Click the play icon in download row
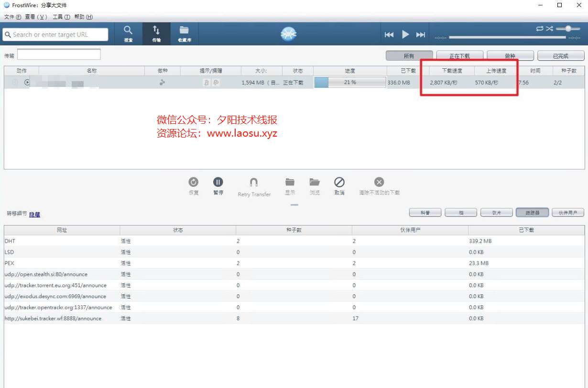The image size is (588, 388). tap(27, 83)
